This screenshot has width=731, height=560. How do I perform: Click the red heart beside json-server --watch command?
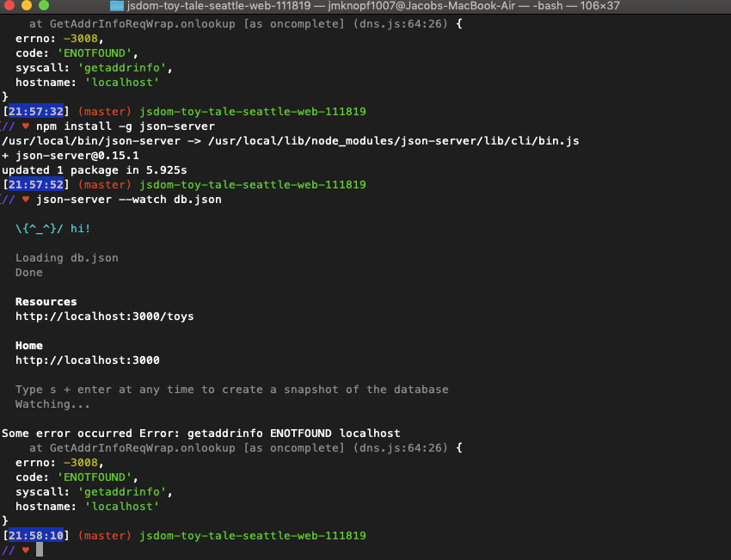[26, 200]
